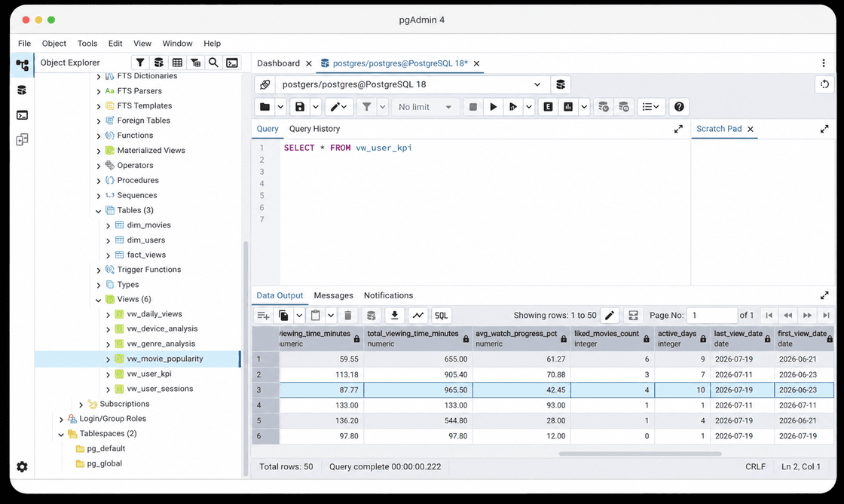844x504 pixels.
Task: Open the PSQL Tool Workspace sidebar icon
Action: click(x=22, y=115)
